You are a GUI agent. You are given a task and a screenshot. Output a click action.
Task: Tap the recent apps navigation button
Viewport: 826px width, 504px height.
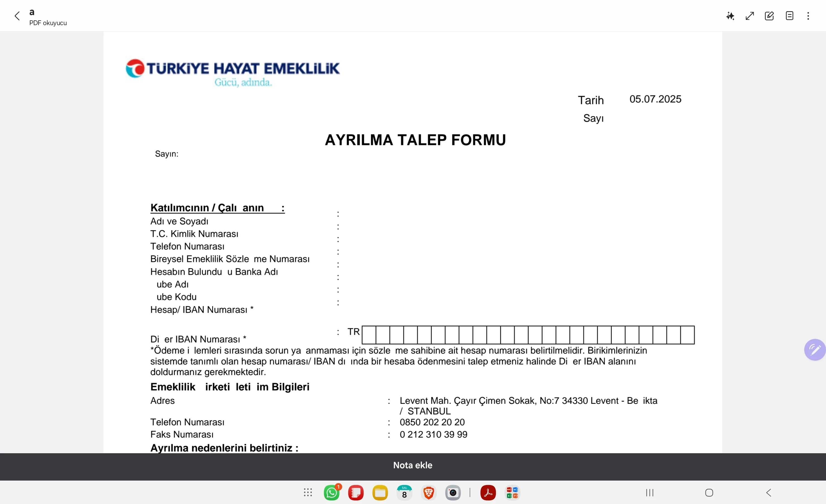[650, 493]
